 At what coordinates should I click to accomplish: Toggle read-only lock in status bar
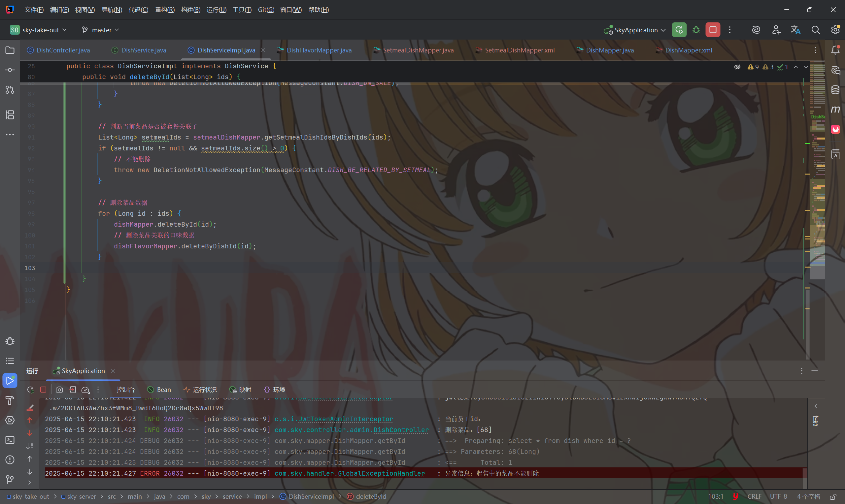click(x=833, y=496)
